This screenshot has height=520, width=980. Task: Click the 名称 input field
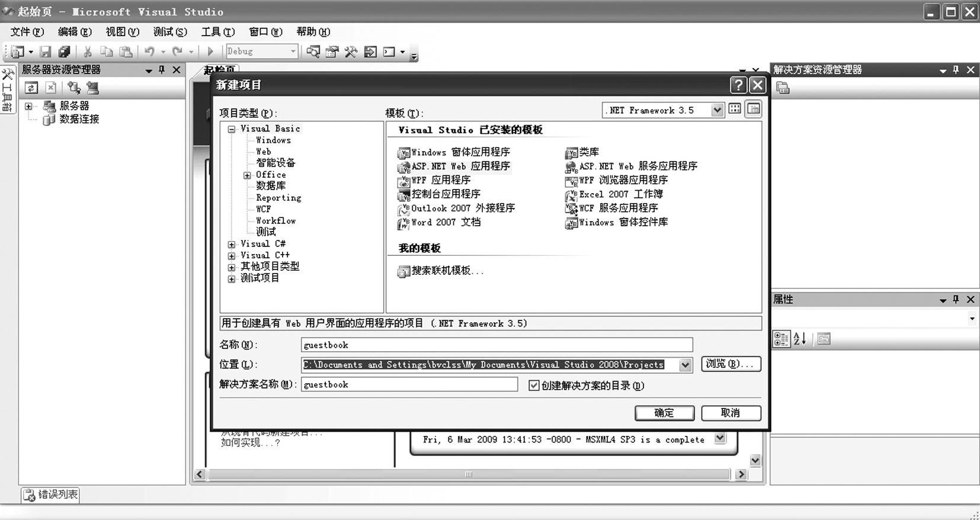pyautogui.click(x=497, y=345)
